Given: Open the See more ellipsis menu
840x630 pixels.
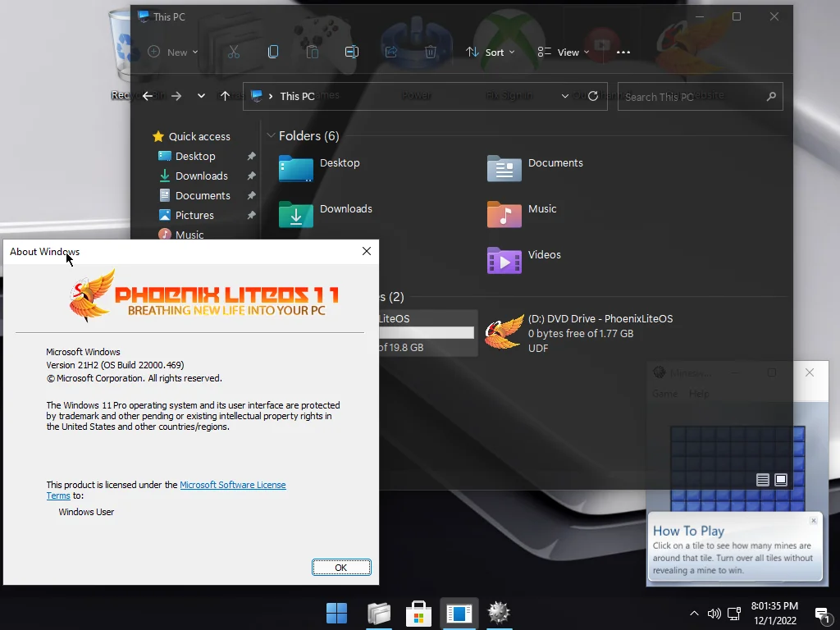Looking at the screenshot, I should click(x=623, y=52).
